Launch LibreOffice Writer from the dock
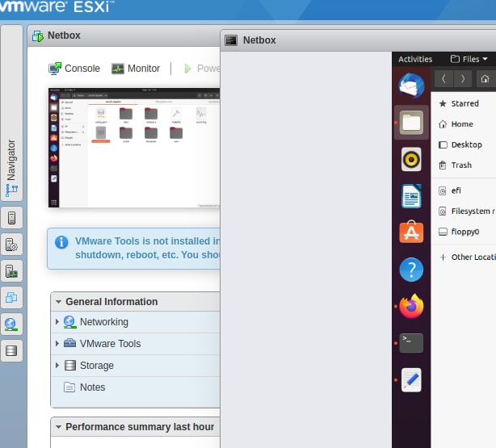Image resolution: width=496 pixels, height=448 pixels. click(411, 196)
